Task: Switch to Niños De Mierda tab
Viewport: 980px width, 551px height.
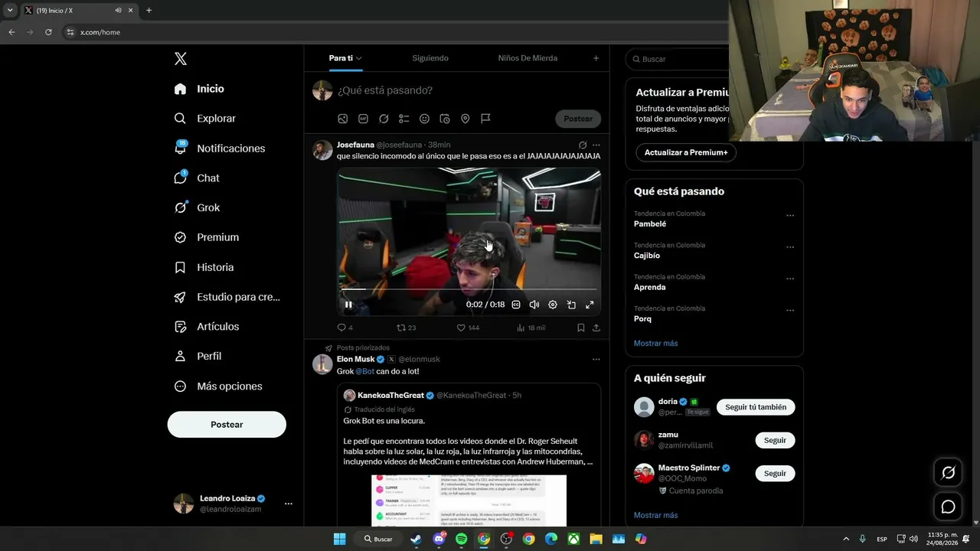Action: point(528,58)
